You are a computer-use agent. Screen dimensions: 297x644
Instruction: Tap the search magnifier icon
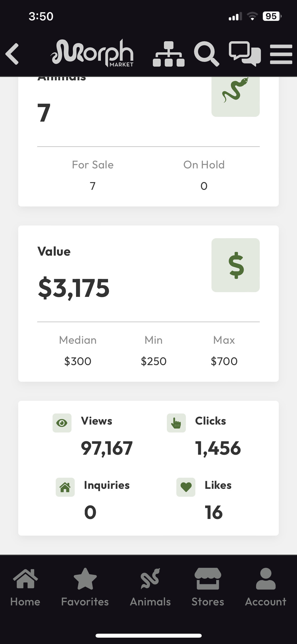[x=206, y=54]
